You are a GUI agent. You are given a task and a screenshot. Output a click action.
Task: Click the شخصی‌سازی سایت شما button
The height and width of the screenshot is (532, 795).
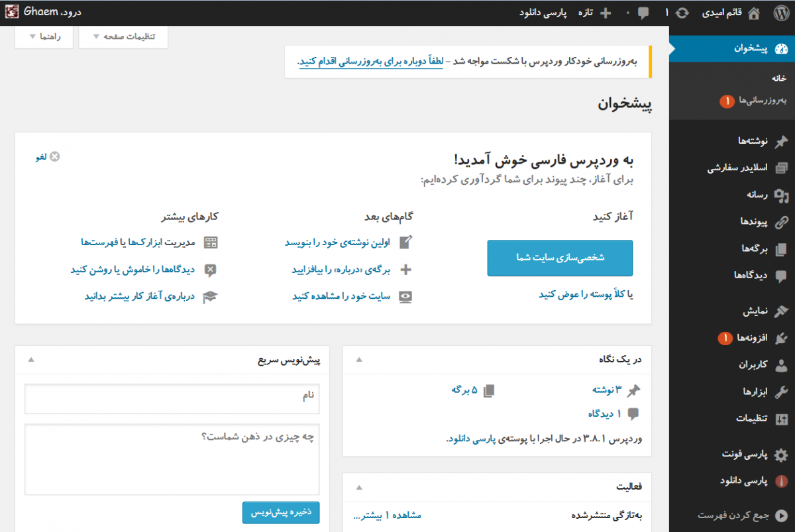[x=560, y=258]
